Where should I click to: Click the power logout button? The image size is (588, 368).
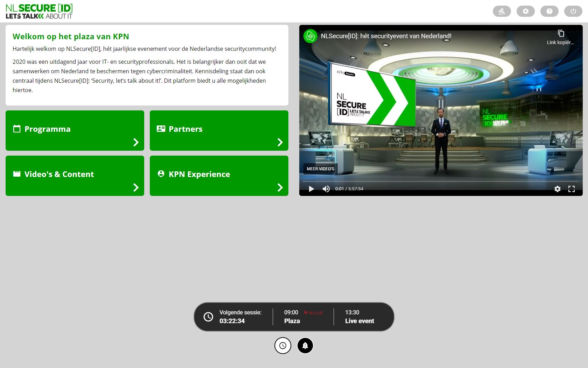tap(573, 11)
